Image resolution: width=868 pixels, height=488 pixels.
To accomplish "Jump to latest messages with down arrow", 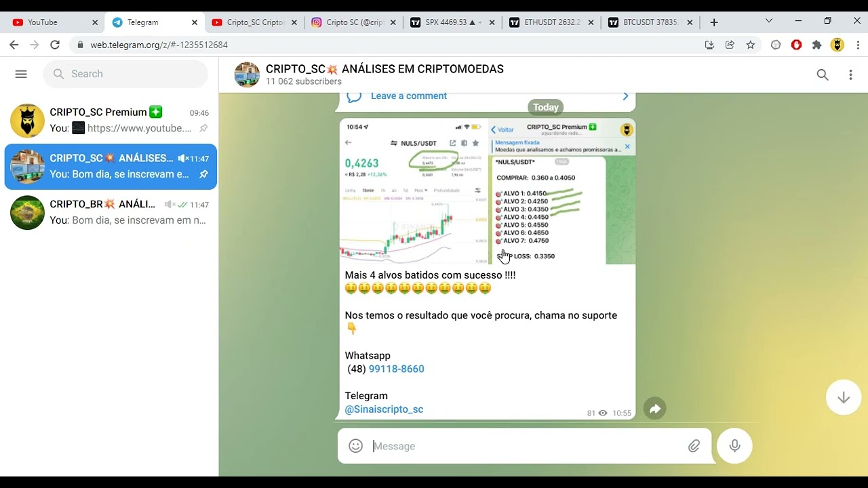I will tap(844, 398).
